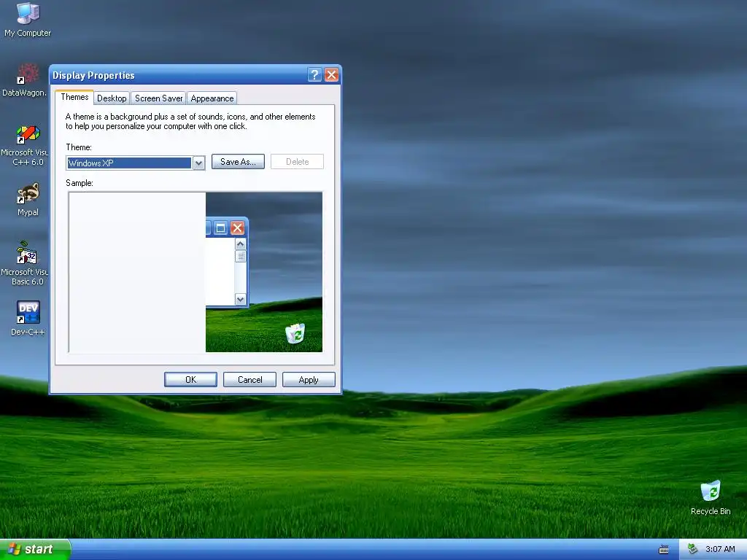
Task: Click the on-screen keyboard icon in the taskbar
Action: (663, 550)
